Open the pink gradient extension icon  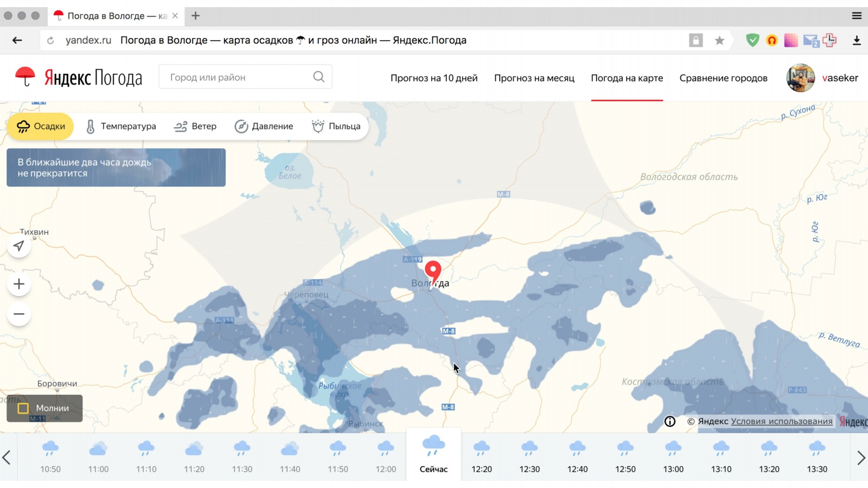pos(791,40)
